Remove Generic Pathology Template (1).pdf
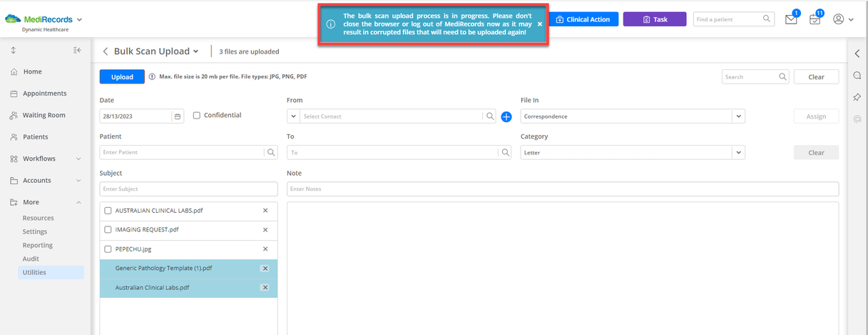The image size is (868, 335). 265,269
